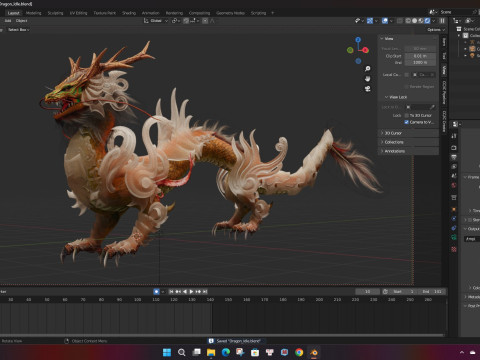The image size is (480, 360).
Task: Select rendered viewport shading
Action: (x=427, y=21)
